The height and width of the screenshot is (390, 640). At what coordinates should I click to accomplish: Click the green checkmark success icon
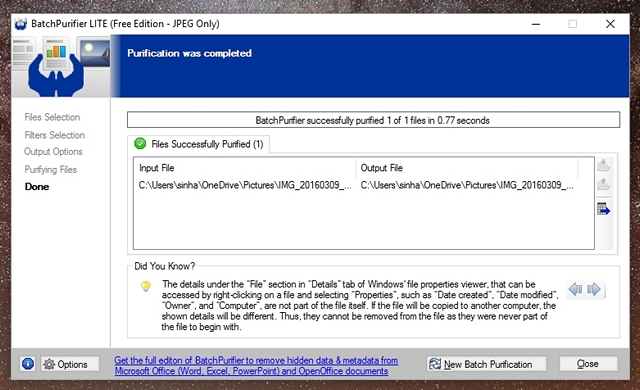point(140,144)
